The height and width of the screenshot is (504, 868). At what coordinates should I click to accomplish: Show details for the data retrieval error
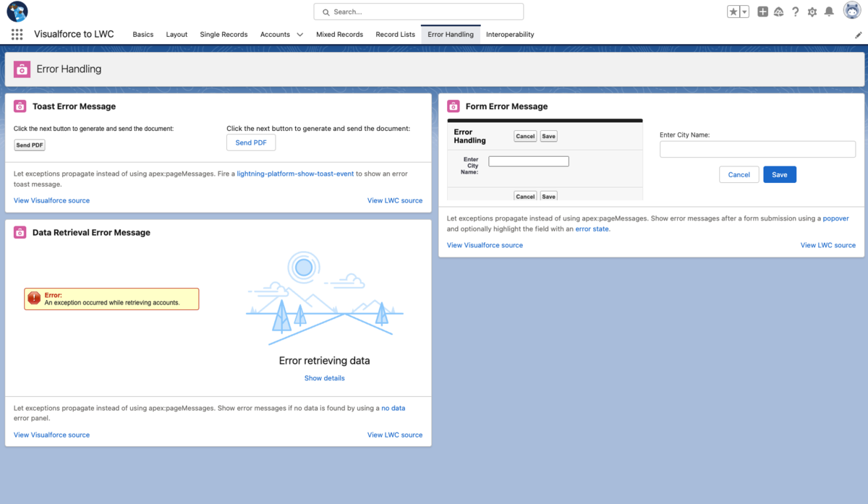[324, 377]
